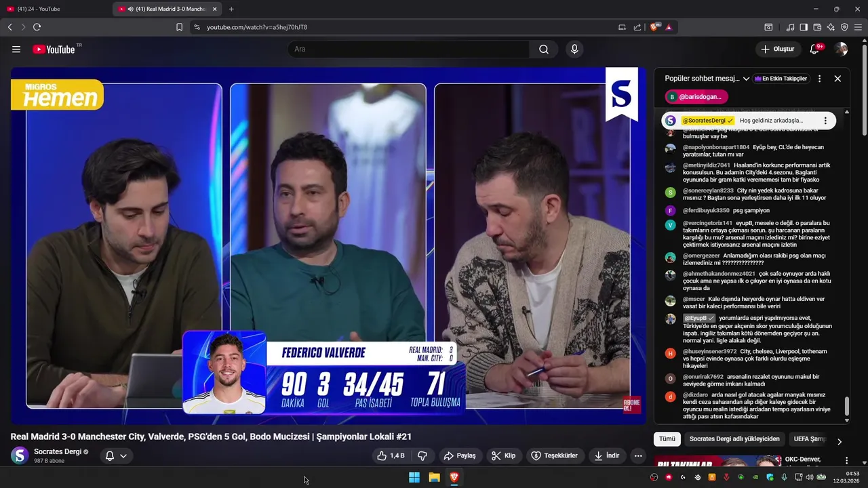Expand the Popüler sohbet mesajları dropdown

707,79
